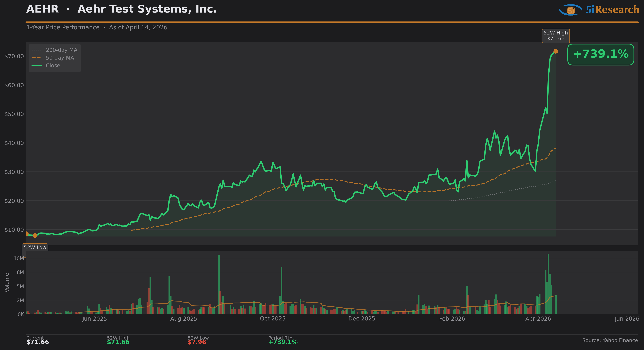Click the Jun 2025 x-axis label
Screen dimensions: 644x350
coord(95,319)
